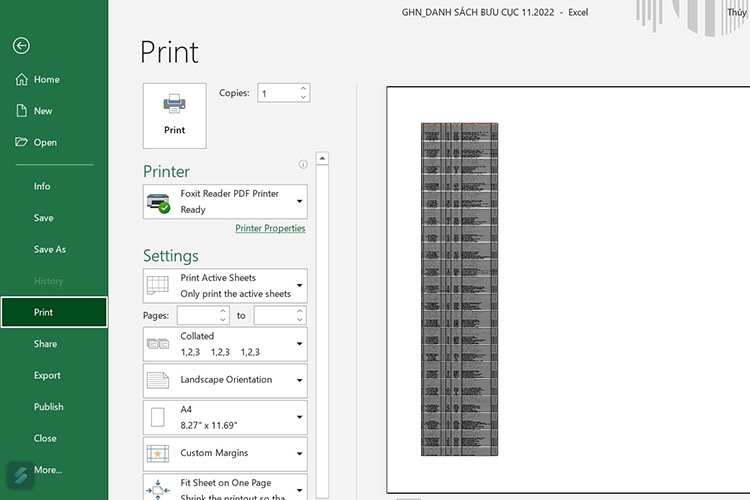Decrease copies with the down arrow

click(303, 97)
